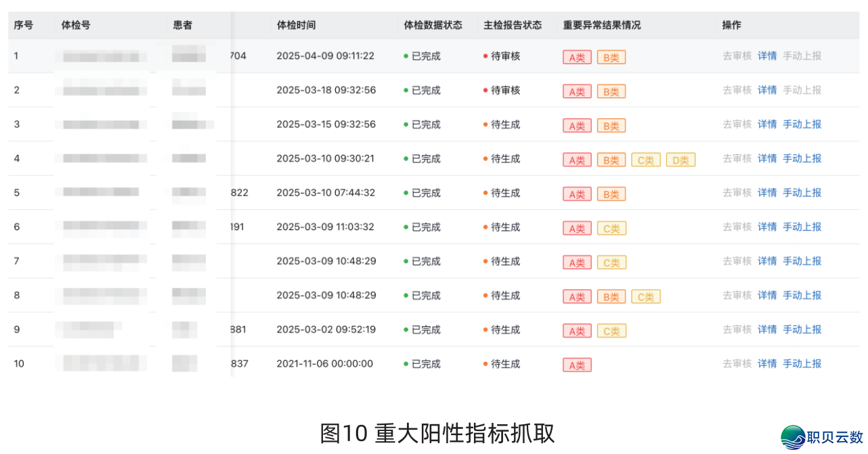Click the 操作 column header
Image resolution: width=868 pixels, height=454 pixels.
point(731,25)
